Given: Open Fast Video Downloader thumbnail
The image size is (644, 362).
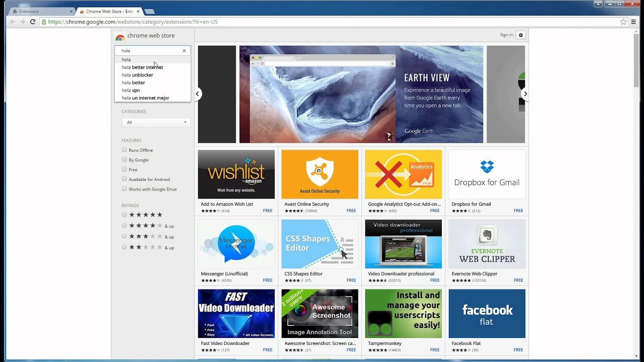Looking at the screenshot, I should coord(236,313).
